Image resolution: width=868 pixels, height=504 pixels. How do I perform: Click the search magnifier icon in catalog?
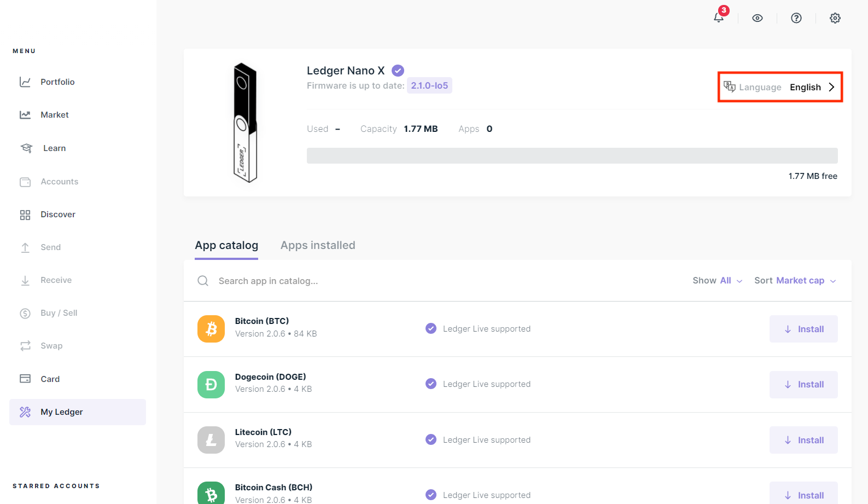pyautogui.click(x=203, y=281)
